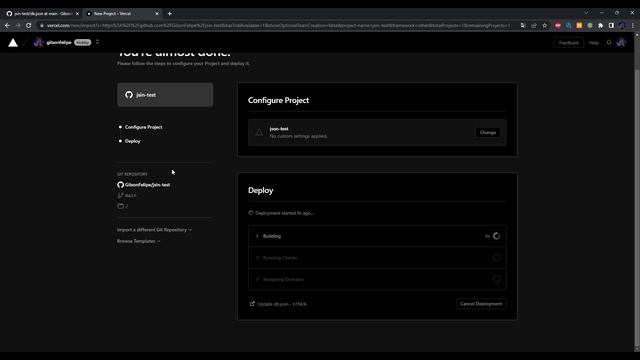This screenshot has width=640, height=360.
Task: Open the team switcher arrows beside Hobby
Action: pos(97,42)
